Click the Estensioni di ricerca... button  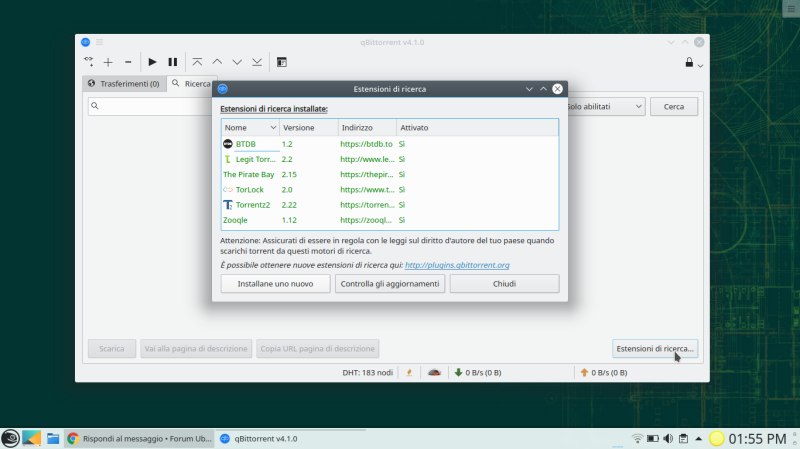pyautogui.click(x=655, y=348)
